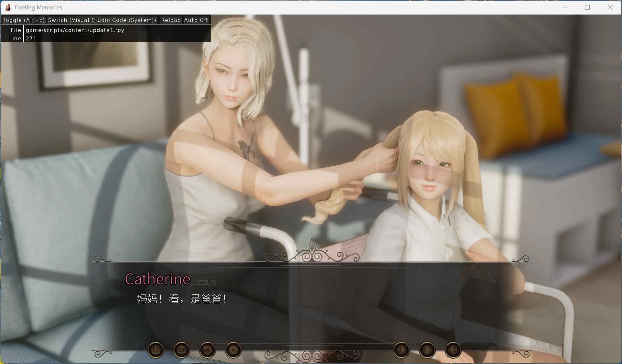Click the File label in overlay
Image resolution: width=622 pixels, height=364 pixels.
coord(16,30)
